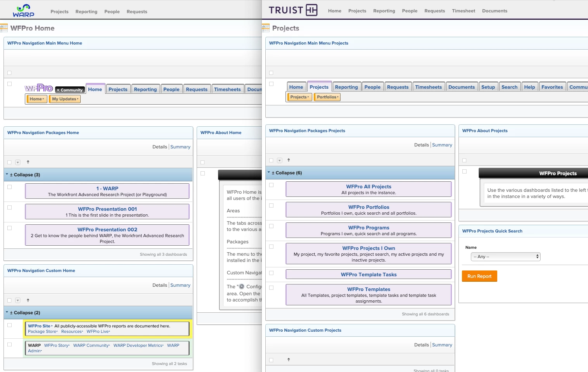Check the box for WFPro Presentation 002
This screenshot has height=372, width=588.
click(10, 228)
